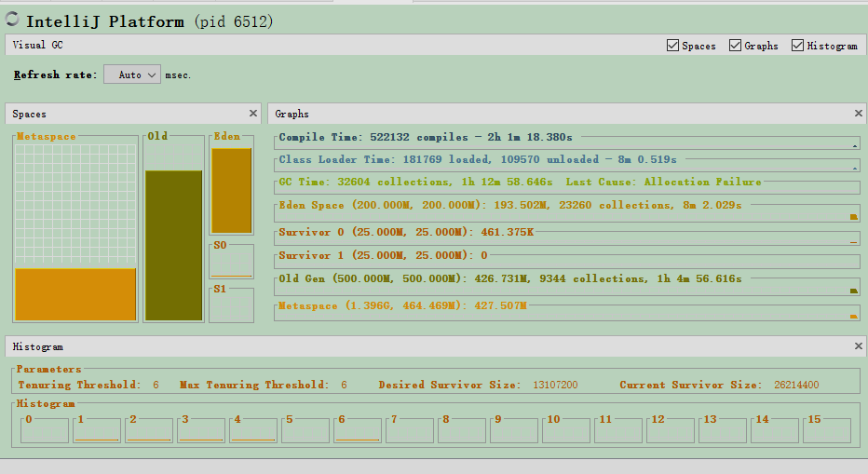Click the S0 survivor space box

231,262
